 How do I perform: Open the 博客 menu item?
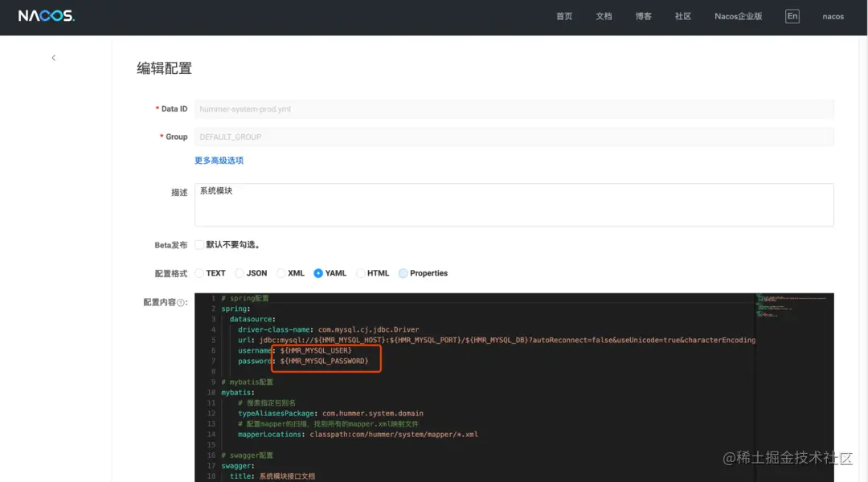tap(643, 17)
